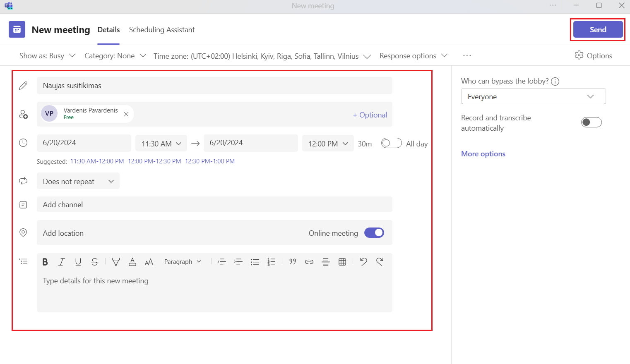Screen dimensions: 630x364
Task: Apply strikethrough formatting
Action: point(95,262)
